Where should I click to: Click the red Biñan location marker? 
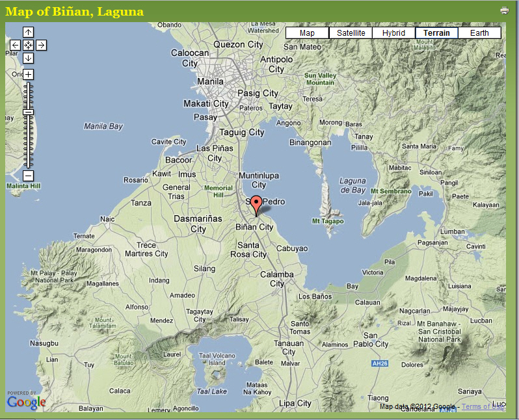tap(257, 203)
